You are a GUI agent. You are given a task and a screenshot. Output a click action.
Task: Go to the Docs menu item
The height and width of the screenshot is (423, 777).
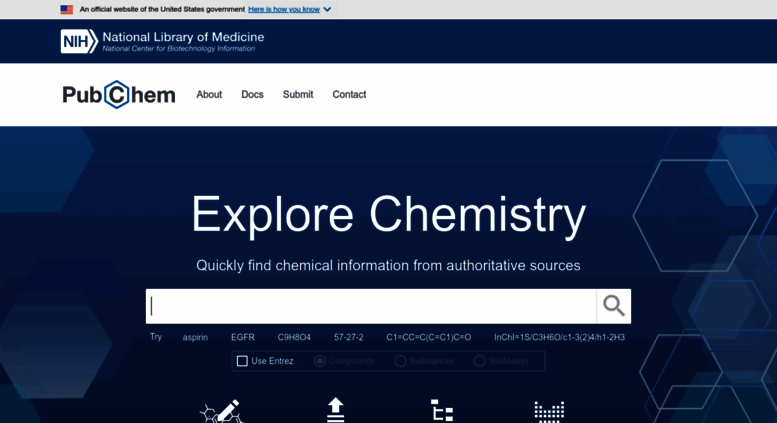tap(252, 95)
